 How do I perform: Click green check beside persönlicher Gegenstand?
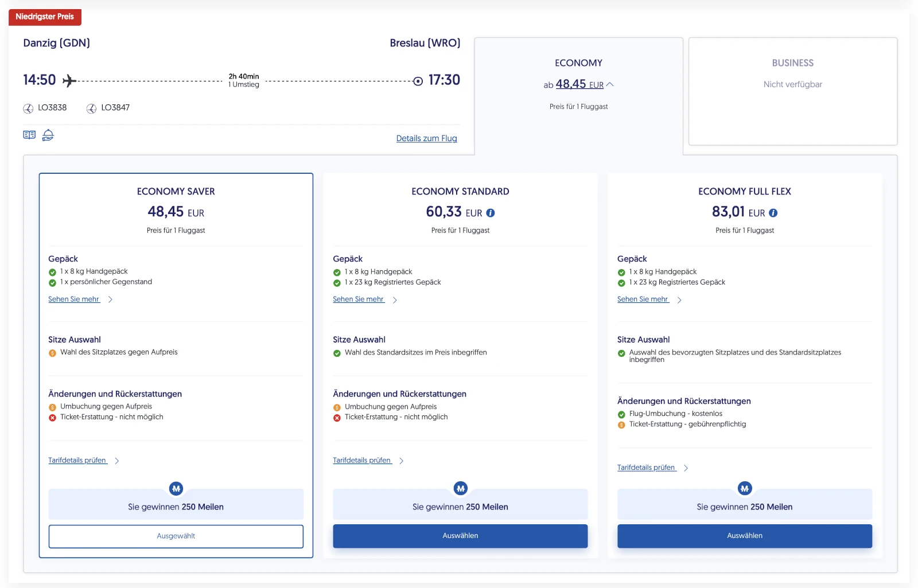pos(52,283)
